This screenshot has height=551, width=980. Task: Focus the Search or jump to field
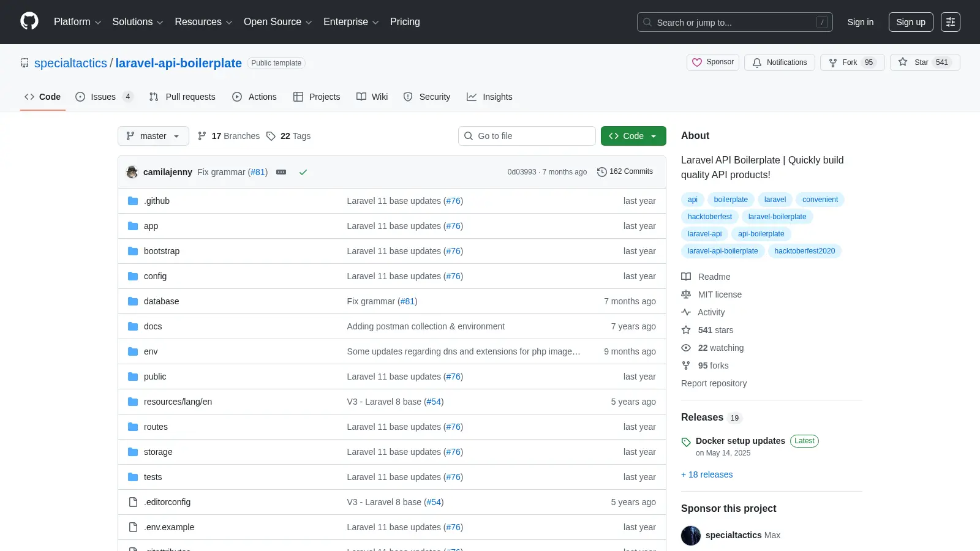tap(735, 22)
